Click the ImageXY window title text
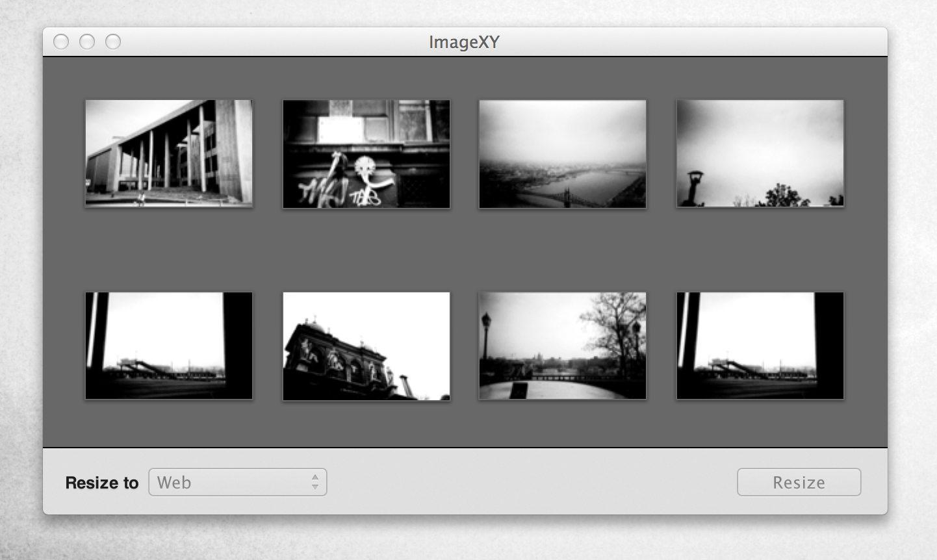This screenshot has height=560, width=937. coord(464,42)
